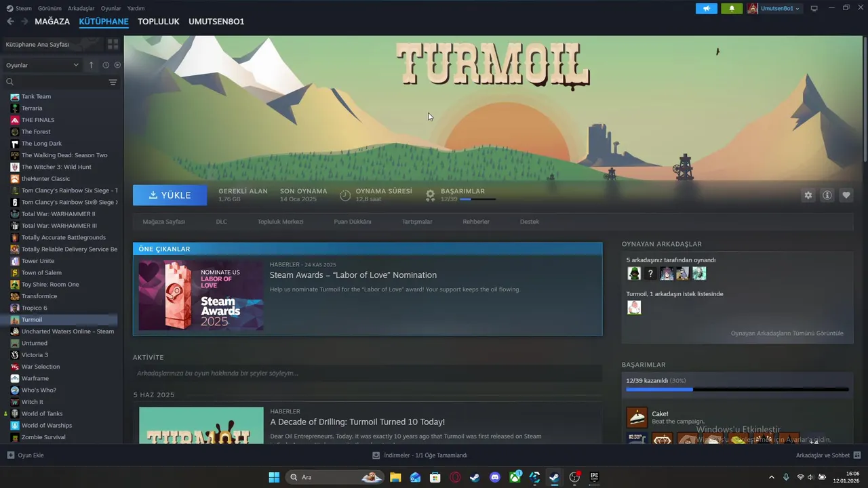The width and height of the screenshot is (868, 488).
Task: Click the activity comment input field
Action: coord(368,373)
